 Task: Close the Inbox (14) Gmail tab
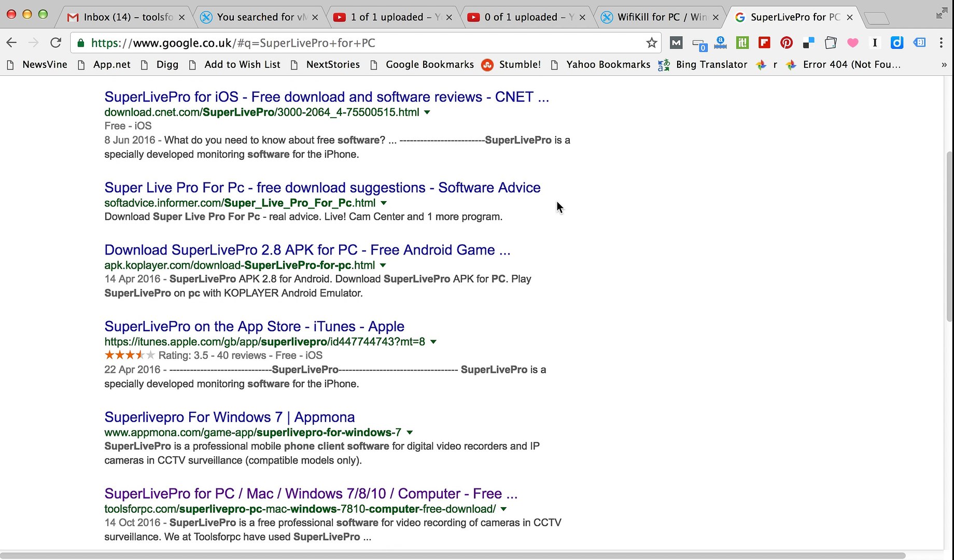[181, 17]
